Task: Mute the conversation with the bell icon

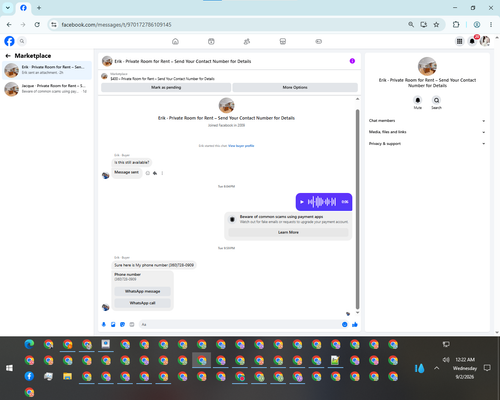Action: point(418,100)
